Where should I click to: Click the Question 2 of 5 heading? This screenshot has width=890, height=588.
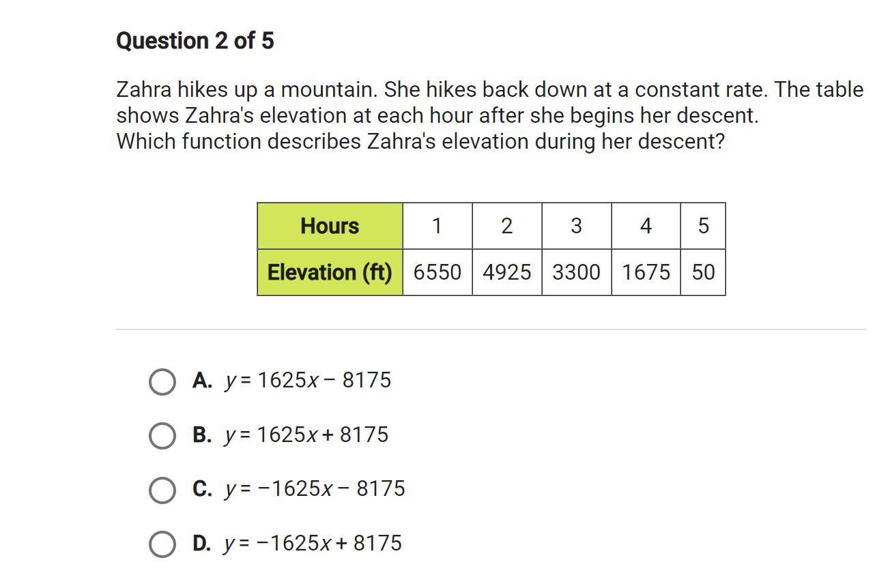(x=195, y=41)
